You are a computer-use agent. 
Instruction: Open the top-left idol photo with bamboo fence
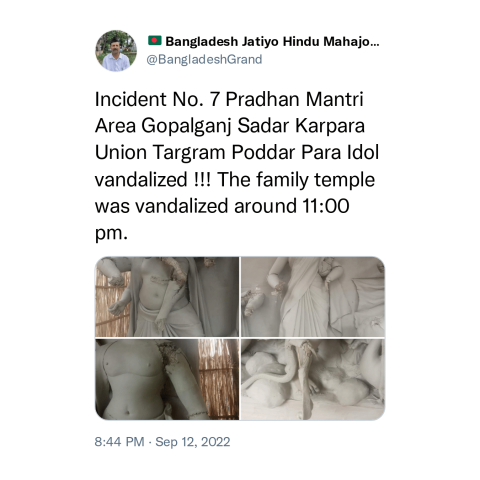(167, 297)
